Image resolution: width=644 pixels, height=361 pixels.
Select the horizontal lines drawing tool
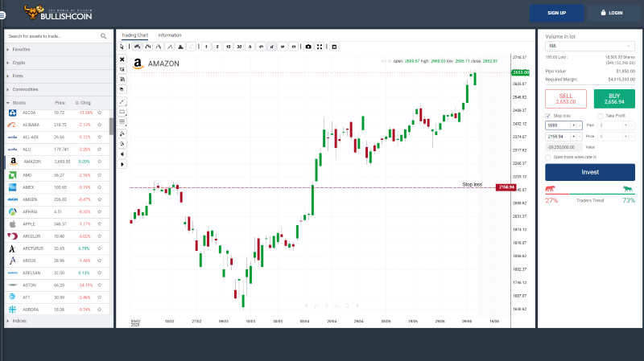tap(122, 122)
